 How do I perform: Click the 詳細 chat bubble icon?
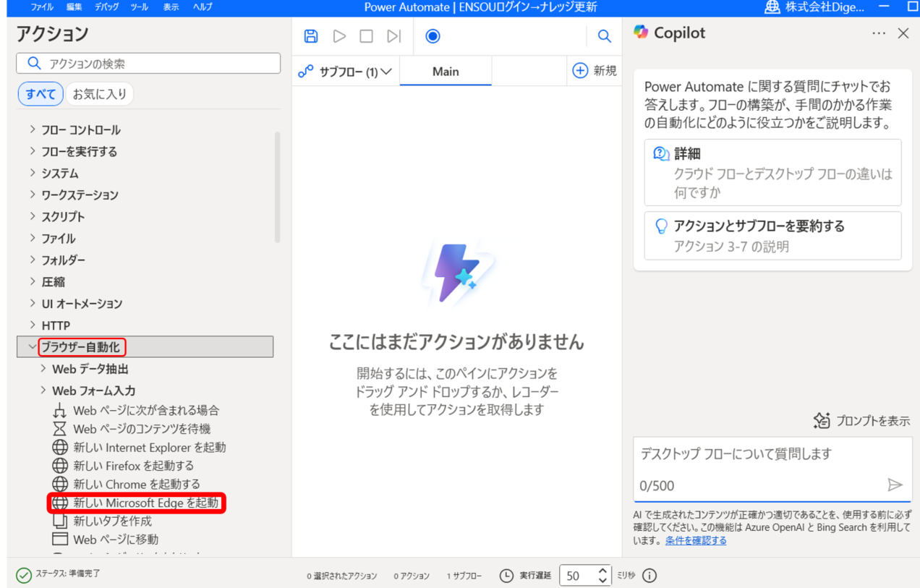(x=661, y=153)
